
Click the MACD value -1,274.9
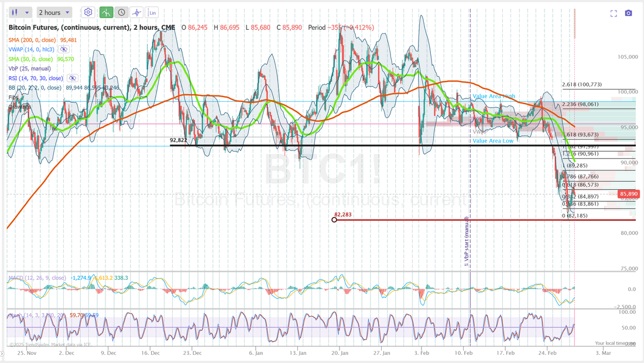[x=81, y=278]
